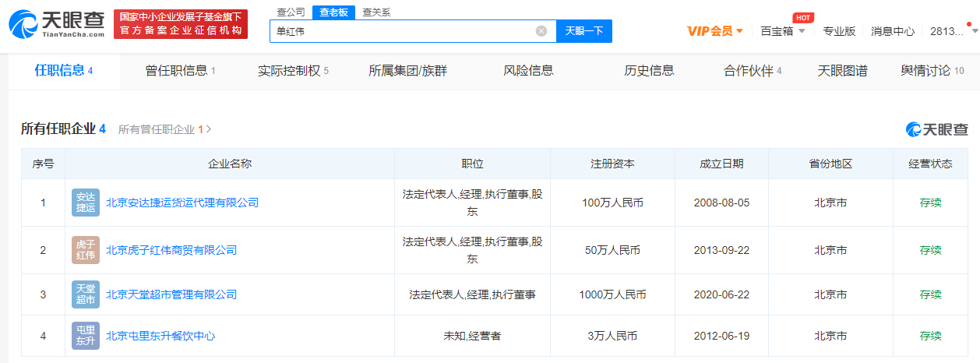Click the 经营状态 column header
The width and height of the screenshot is (980, 363).
click(x=930, y=164)
